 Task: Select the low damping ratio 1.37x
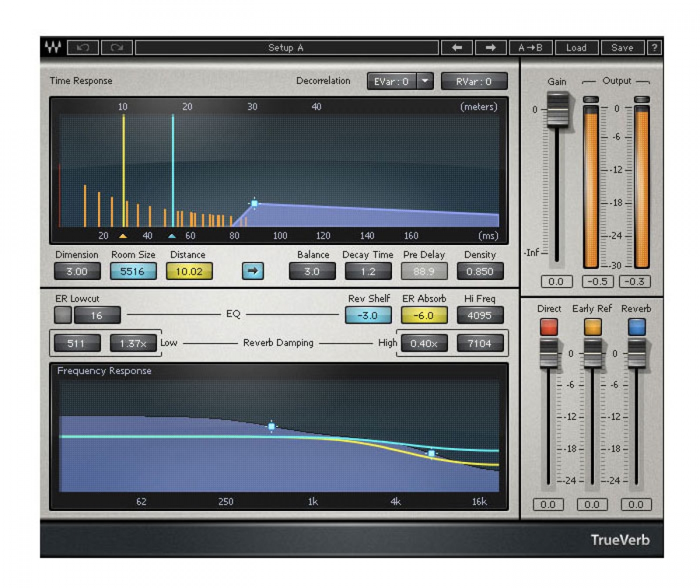[x=133, y=344]
